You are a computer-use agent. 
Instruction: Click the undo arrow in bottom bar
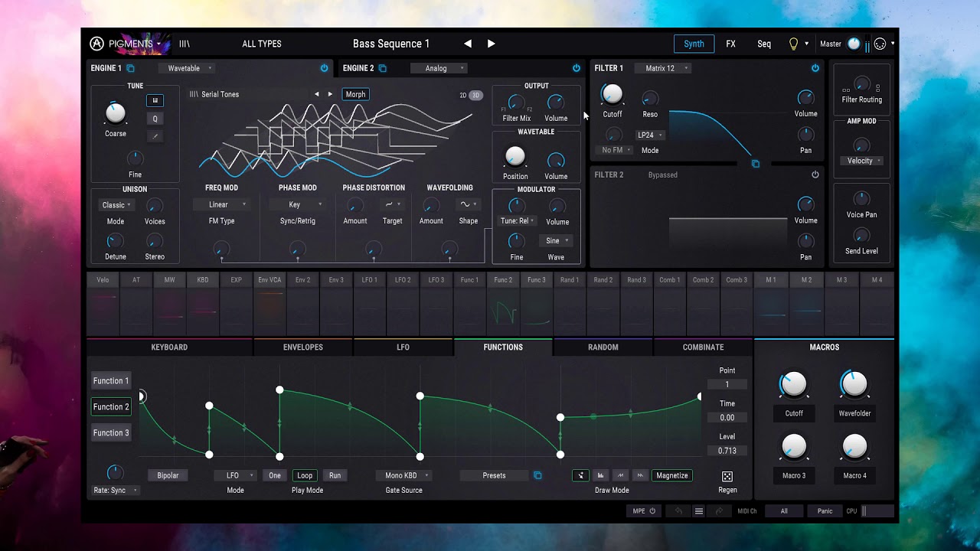coord(678,511)
